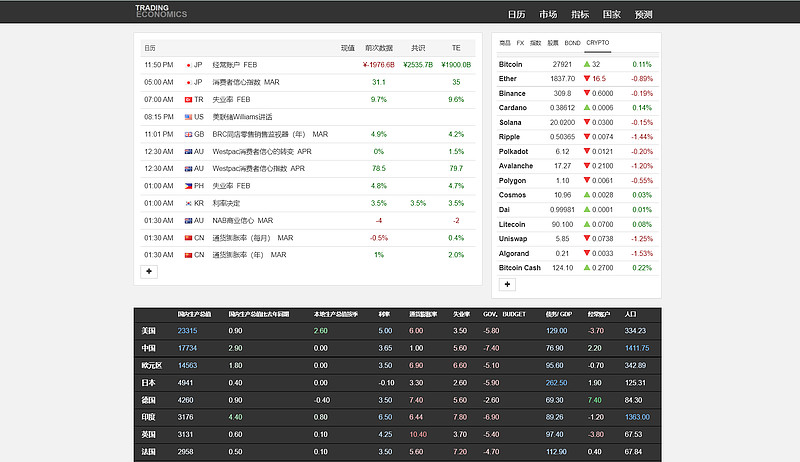Open the 预测 menu in header

pyautogui.click(x=643, y=15)
